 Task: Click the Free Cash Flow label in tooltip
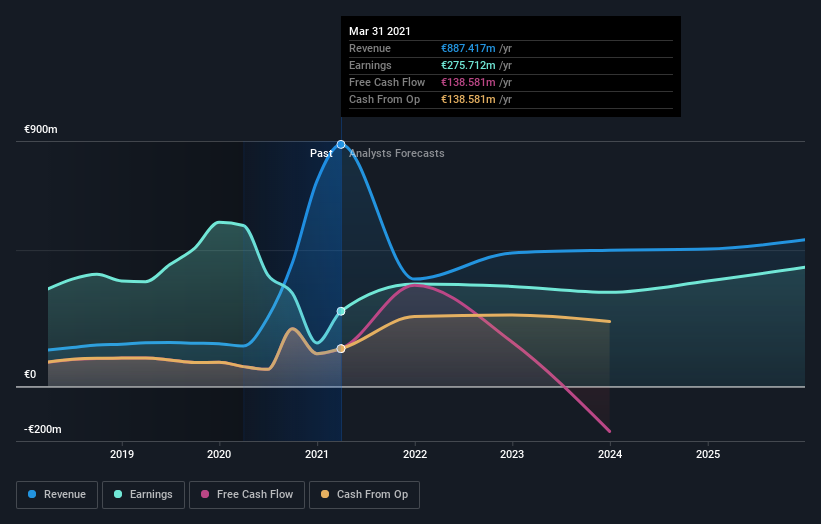coord(387,82)
